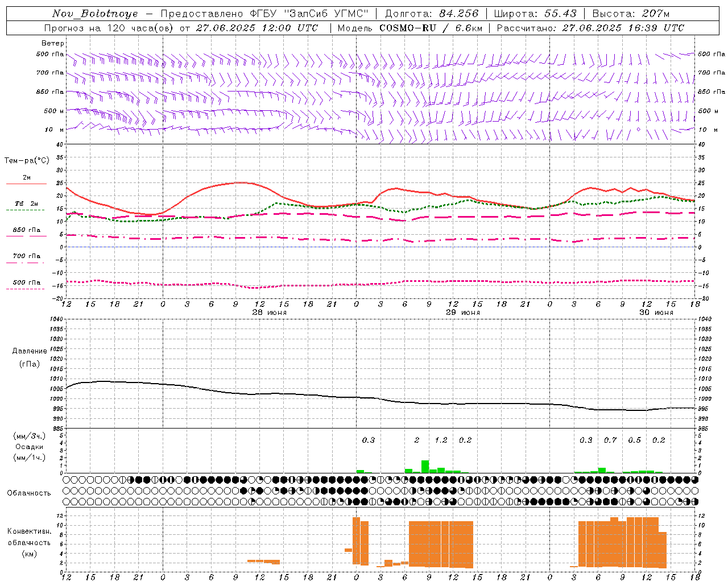The width and height of the screenshot is (728, 582).
Task: Click the 1.2 precipitation amount value
Action: [441, 440]
